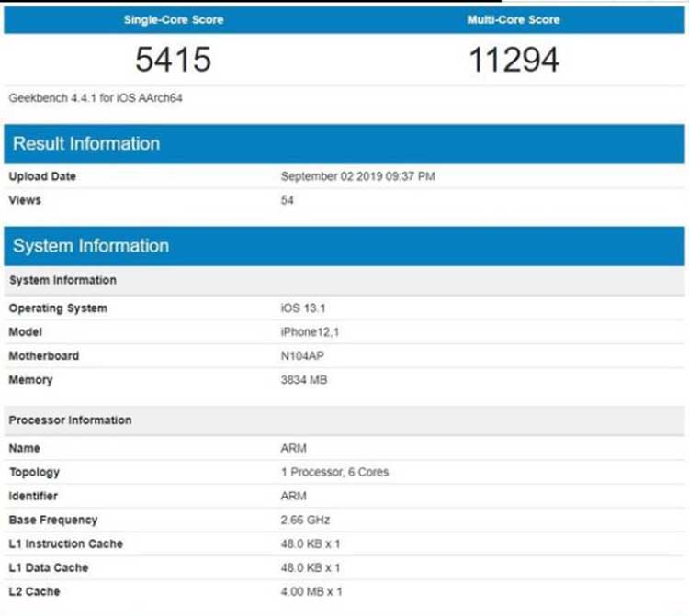Click the Processor Information subheader
Screen dimensions: 689x616
344,420
